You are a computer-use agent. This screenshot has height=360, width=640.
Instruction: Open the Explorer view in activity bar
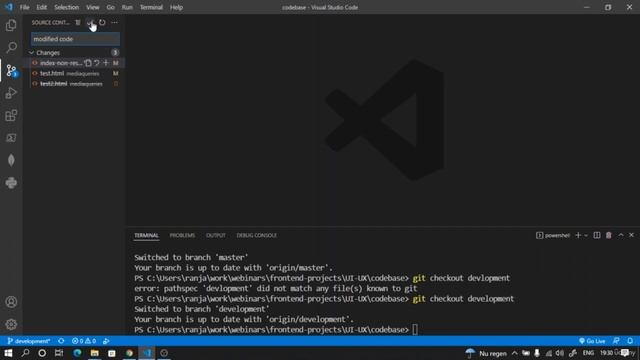tap(11, 25)
